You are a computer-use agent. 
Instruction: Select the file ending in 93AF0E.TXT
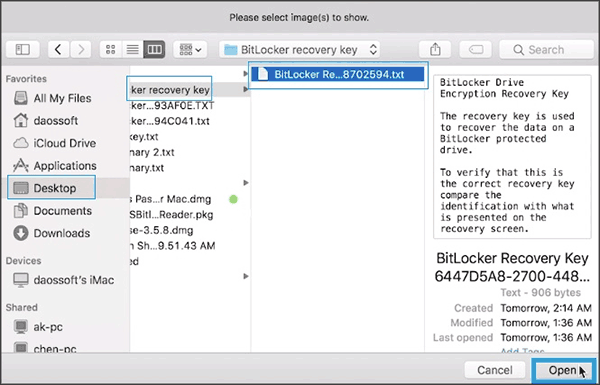[x=173, y=105]
